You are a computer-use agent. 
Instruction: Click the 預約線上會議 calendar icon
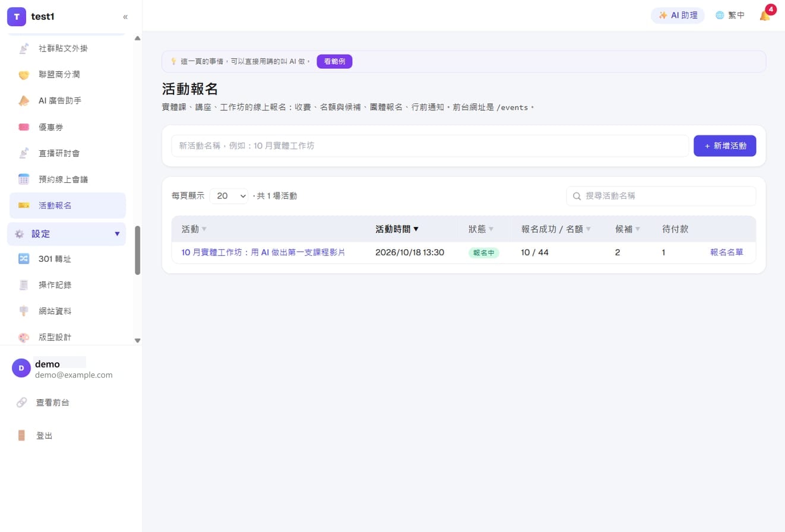tap(24, 179)
